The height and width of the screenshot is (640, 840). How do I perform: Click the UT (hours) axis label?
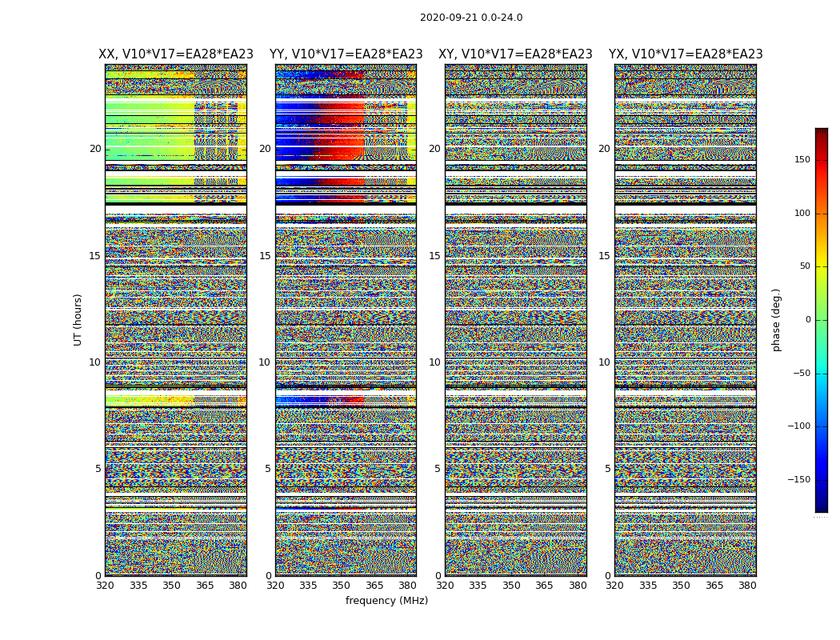coord(78,320)
